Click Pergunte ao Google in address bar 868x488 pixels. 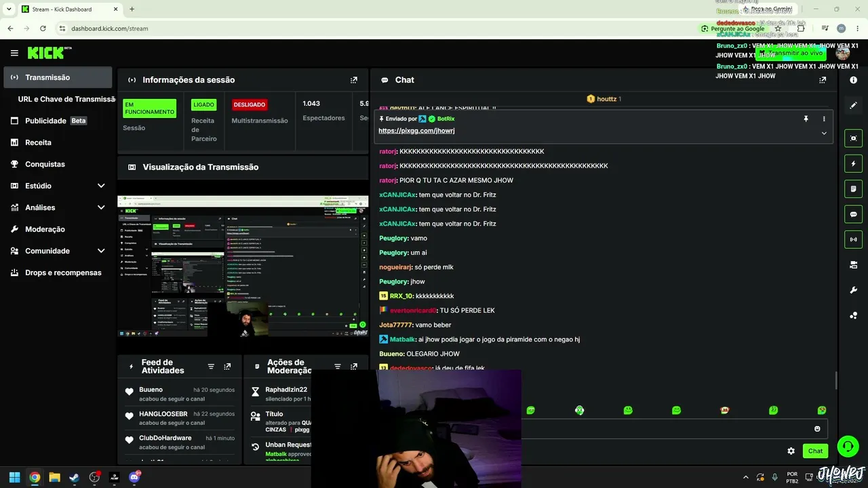click(x=733, y=28)
